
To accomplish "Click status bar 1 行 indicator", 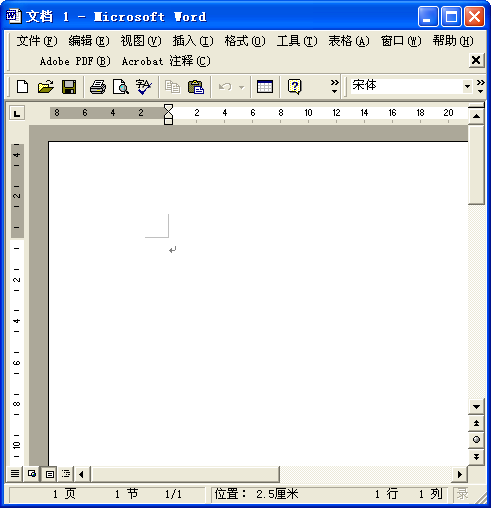I will pyautogui.click(x=386, y=494).
